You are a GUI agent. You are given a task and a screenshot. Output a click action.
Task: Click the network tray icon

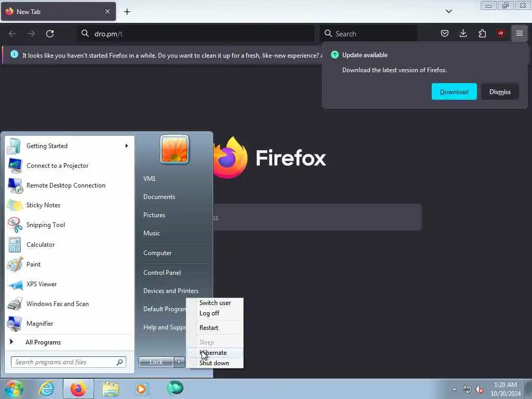click(x=467, y=390)
